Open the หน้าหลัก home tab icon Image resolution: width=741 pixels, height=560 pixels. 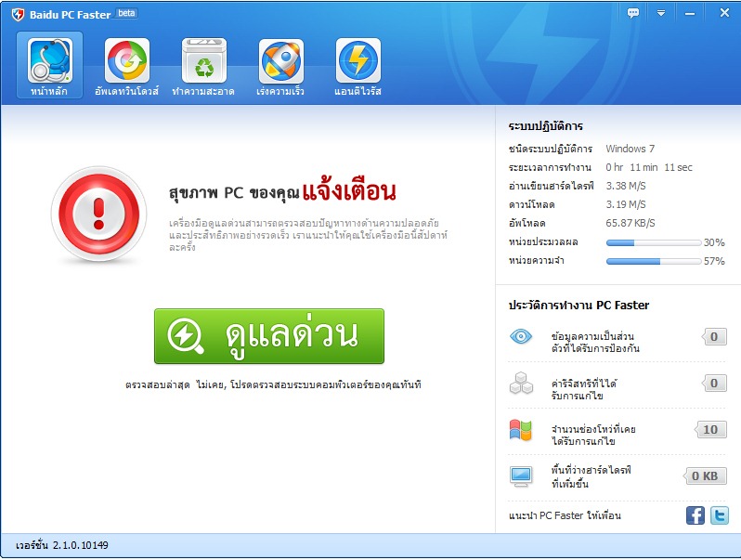coord(49,61)
